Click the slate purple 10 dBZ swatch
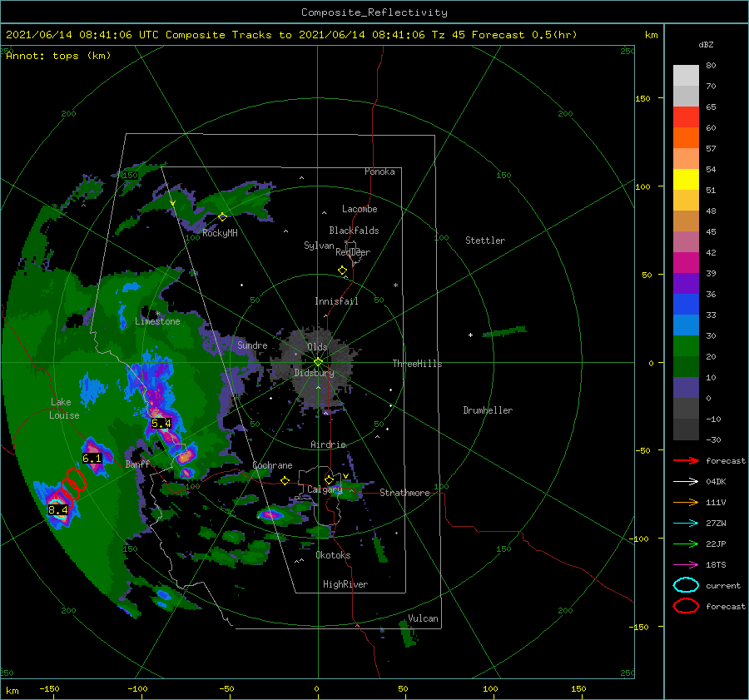 (x=686, y=388)
